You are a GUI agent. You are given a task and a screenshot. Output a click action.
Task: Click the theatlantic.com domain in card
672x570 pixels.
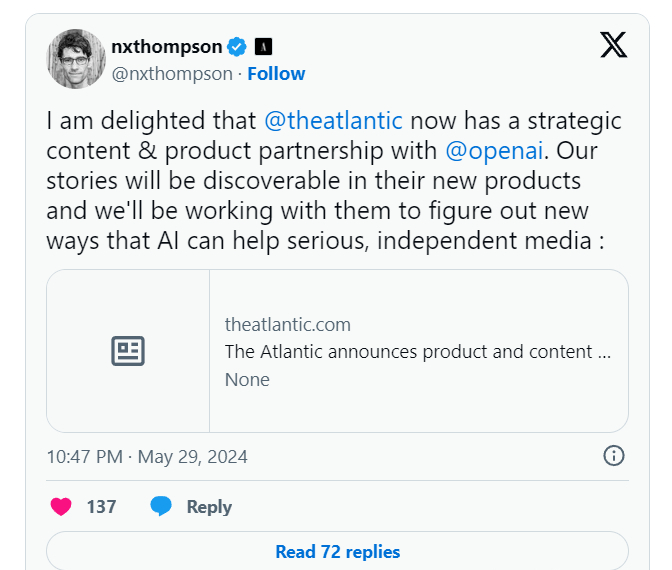click(x=288, y=324)
